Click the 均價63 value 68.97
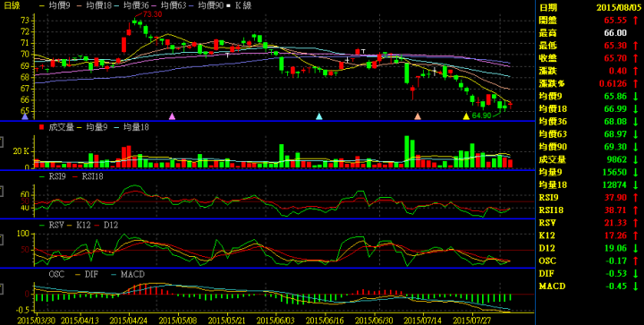644x325 pixels. pos(615,134)
